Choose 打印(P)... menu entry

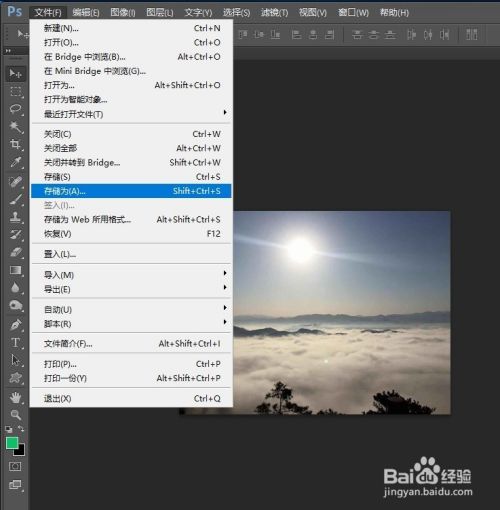pos(131,364)
